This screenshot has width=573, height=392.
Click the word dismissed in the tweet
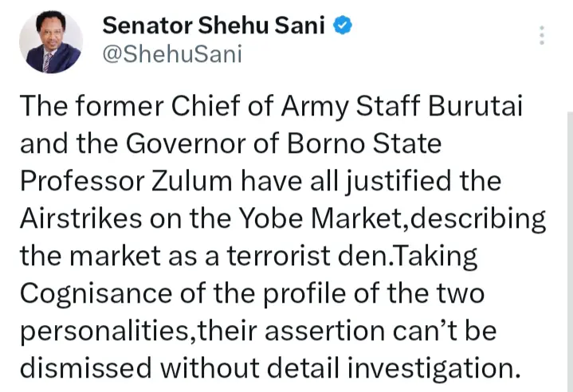click(84, 367)
